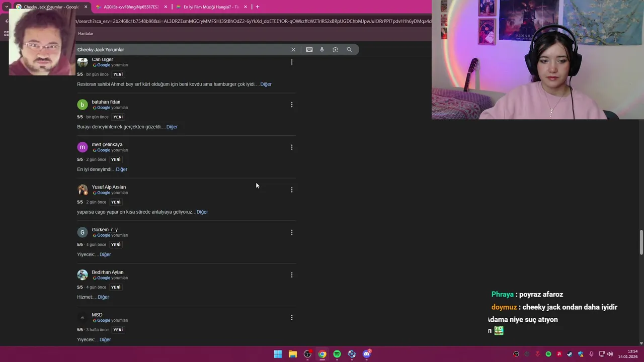644x362 pixels.
Task: Open options menu for mert çetinkaya review
Action: [x=291, y=147]
